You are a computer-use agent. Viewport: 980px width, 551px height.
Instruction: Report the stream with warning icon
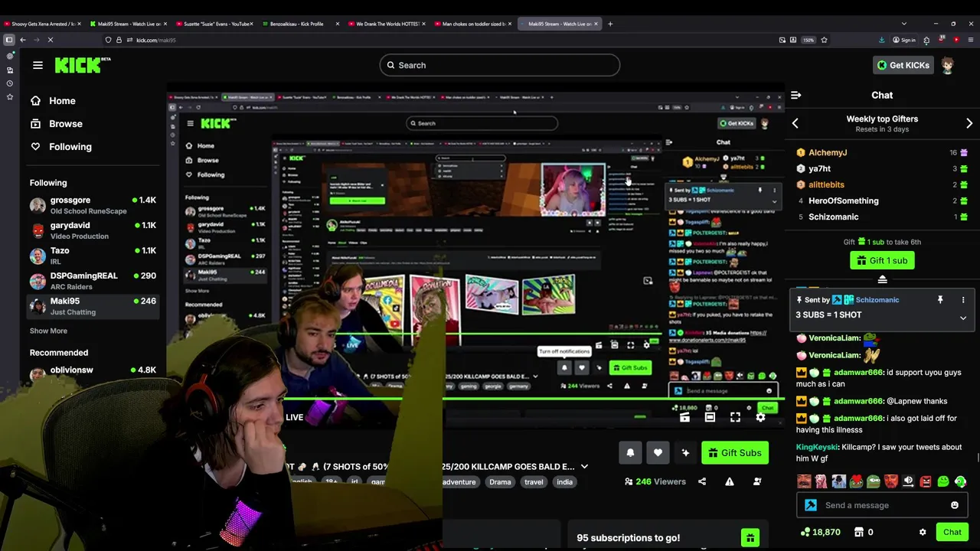pos(730,481)
